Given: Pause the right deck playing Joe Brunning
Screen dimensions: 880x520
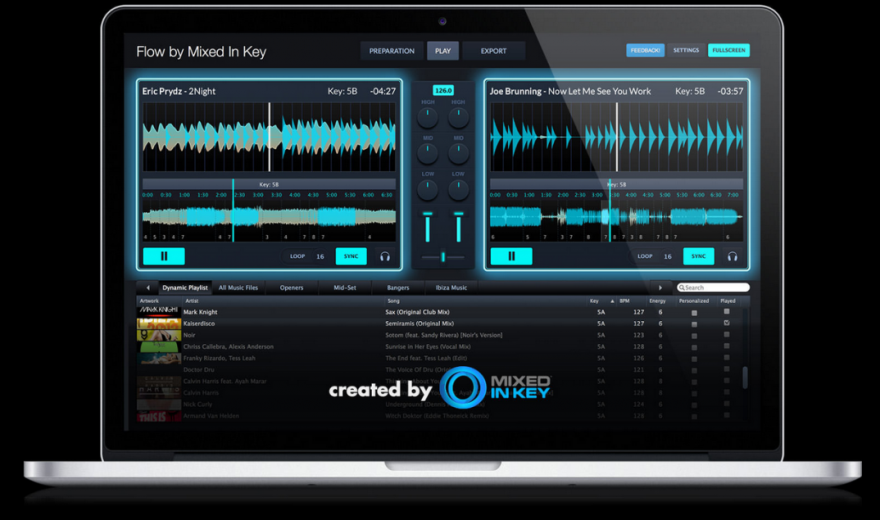Looking at the screenshot, I should 511,256.
